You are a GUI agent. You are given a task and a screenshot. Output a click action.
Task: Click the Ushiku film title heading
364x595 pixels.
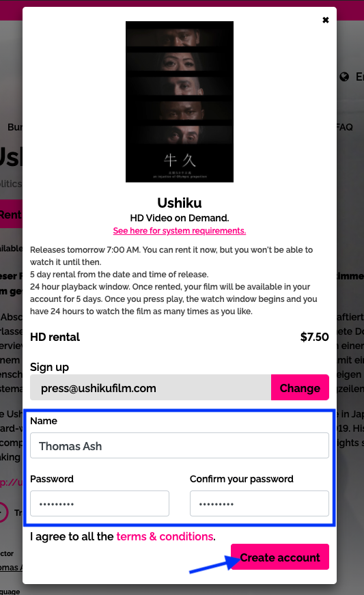tap(180, 203)
